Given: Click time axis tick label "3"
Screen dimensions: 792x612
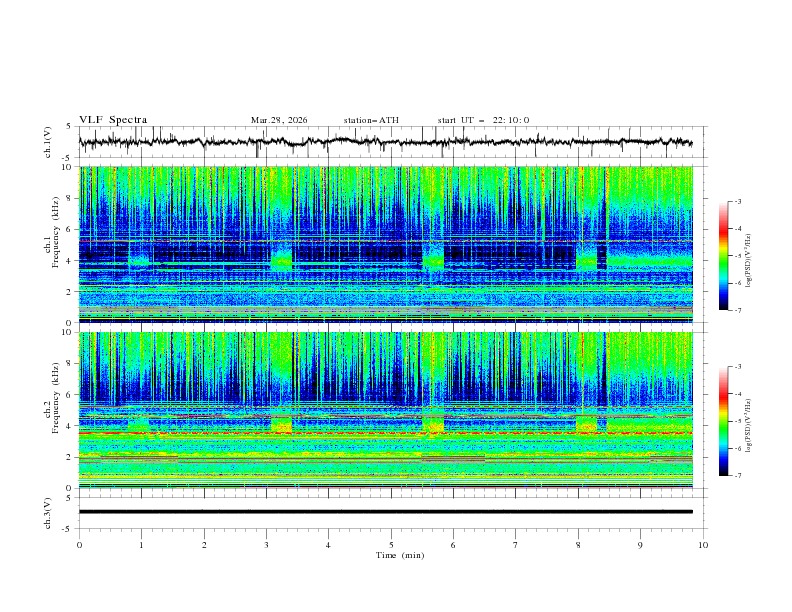Looking at the screenshot, I should click(266, 545).
